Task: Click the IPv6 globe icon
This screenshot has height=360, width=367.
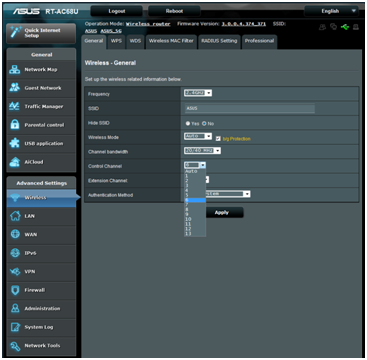Action: [15, 253]
